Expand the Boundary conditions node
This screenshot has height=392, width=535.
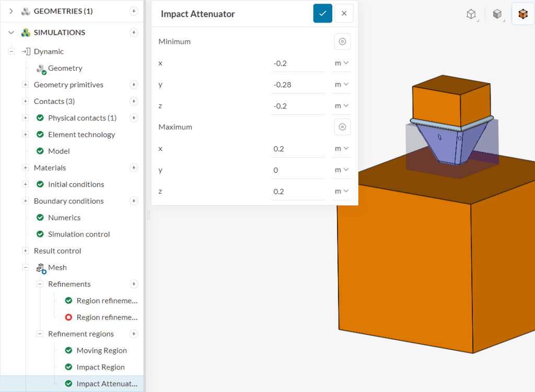coord(25,201)
